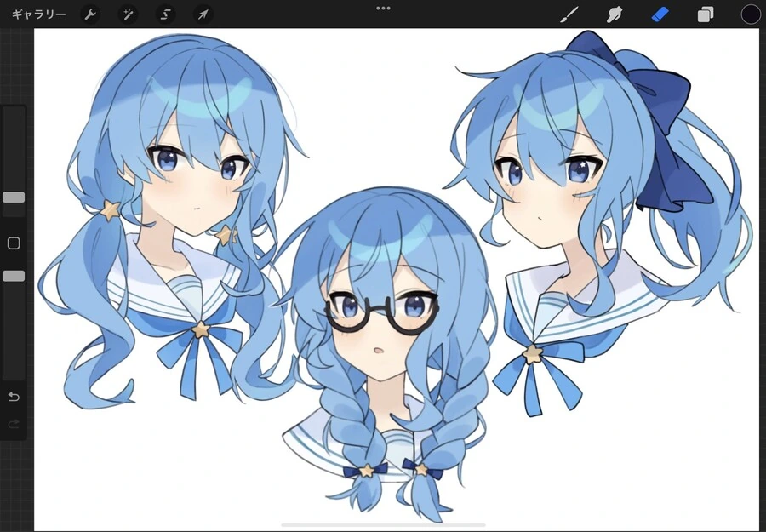Open the active color swatch circle
766x532 pixels.
(x=751, y=14)
